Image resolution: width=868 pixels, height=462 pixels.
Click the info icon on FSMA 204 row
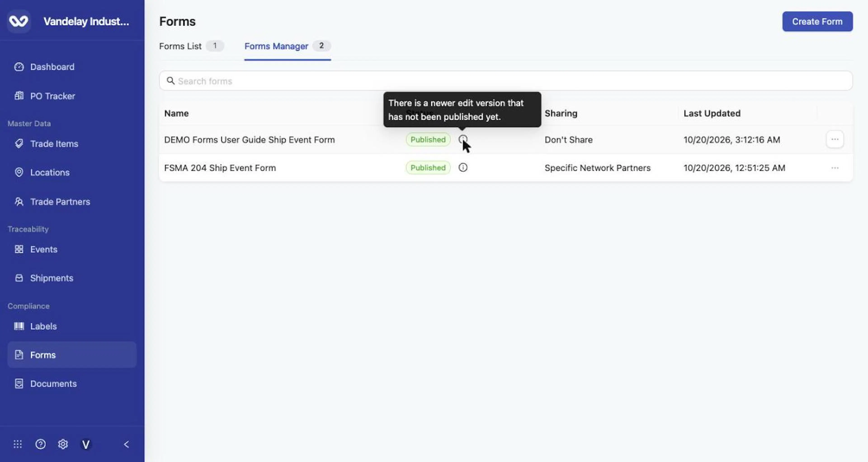(x=463, y=167)
